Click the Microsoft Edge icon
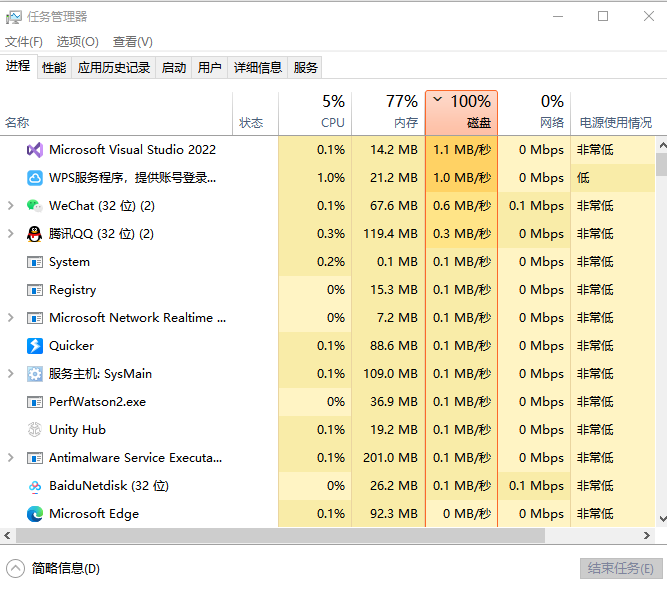This screenshot has width=667, height=591. (34, 514)
